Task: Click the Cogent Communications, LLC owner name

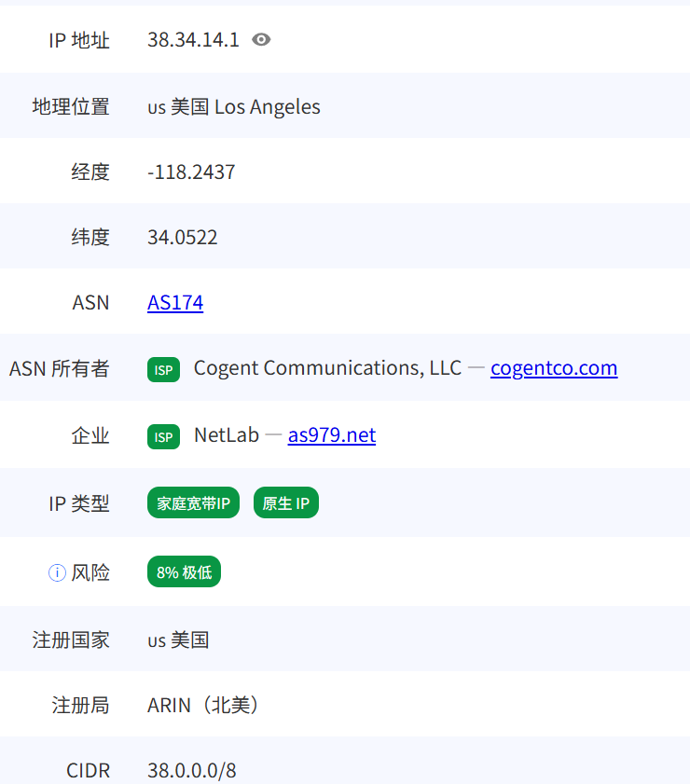Action: pos(327,368)
